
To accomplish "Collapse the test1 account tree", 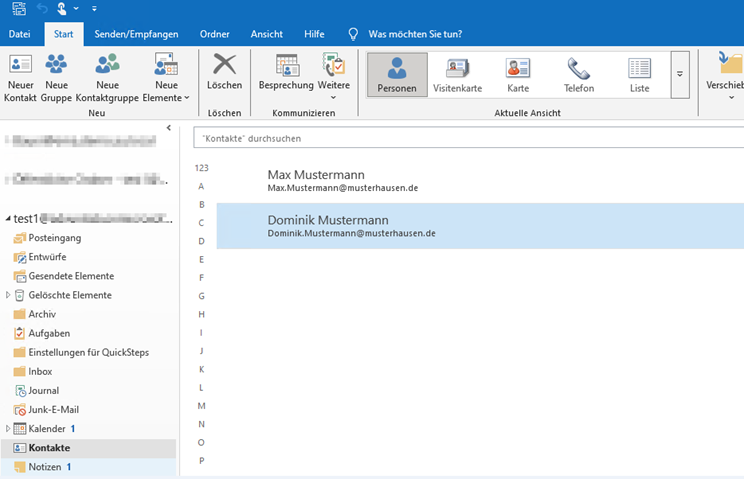I will (8, 219).
